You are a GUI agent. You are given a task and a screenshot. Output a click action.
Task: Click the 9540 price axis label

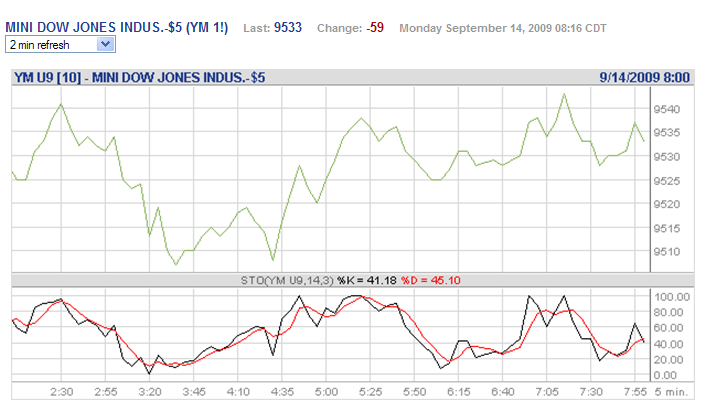(667, 109)
